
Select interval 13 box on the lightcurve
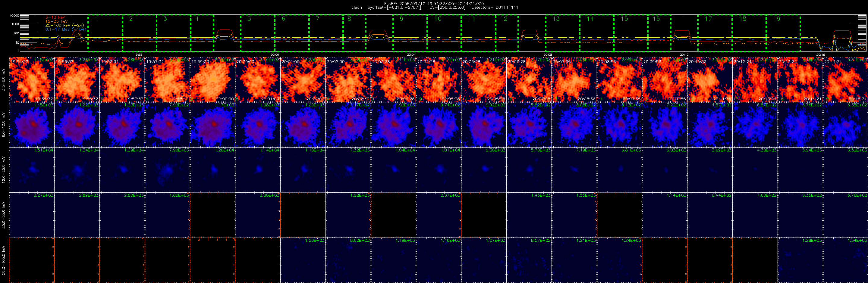click(x=563, y=33)
